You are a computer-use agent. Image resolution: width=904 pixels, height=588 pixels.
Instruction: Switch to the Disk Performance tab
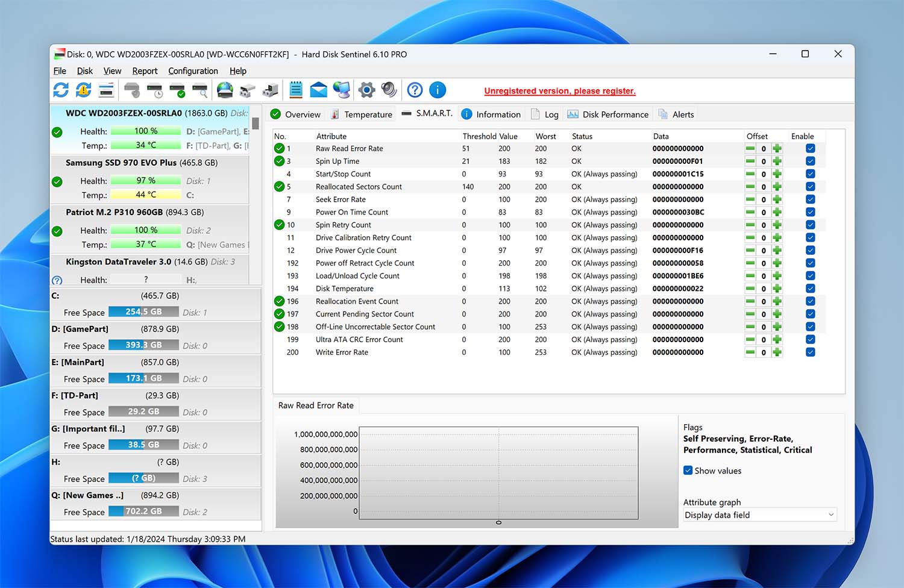607,114
